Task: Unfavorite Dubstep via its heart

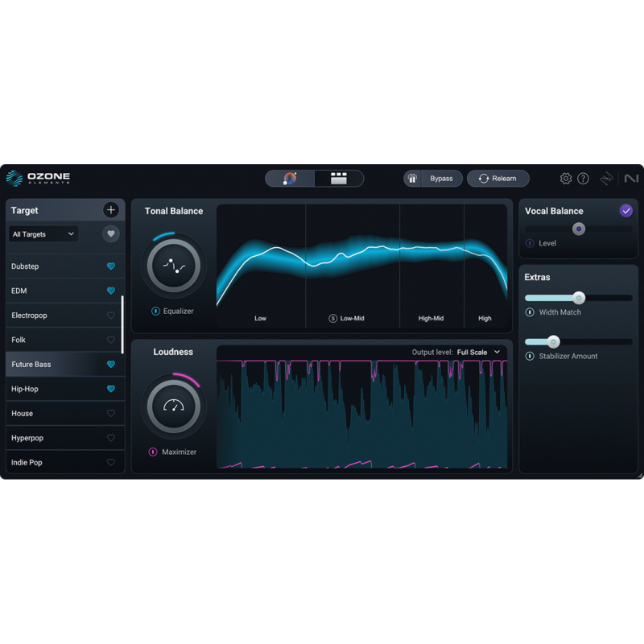Action: pyautogui.click(x=111, y=266)
